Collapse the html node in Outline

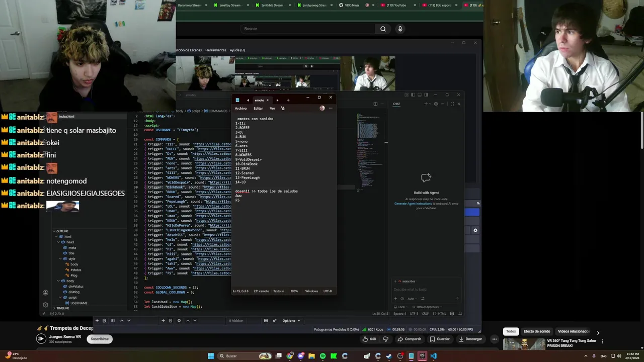pyautogui.click(x=56, y=236)
